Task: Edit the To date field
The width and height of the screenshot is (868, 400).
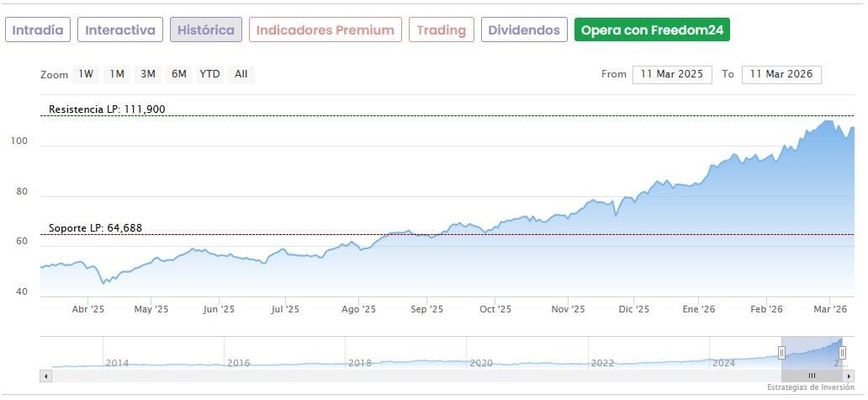Action: (781, 74)
